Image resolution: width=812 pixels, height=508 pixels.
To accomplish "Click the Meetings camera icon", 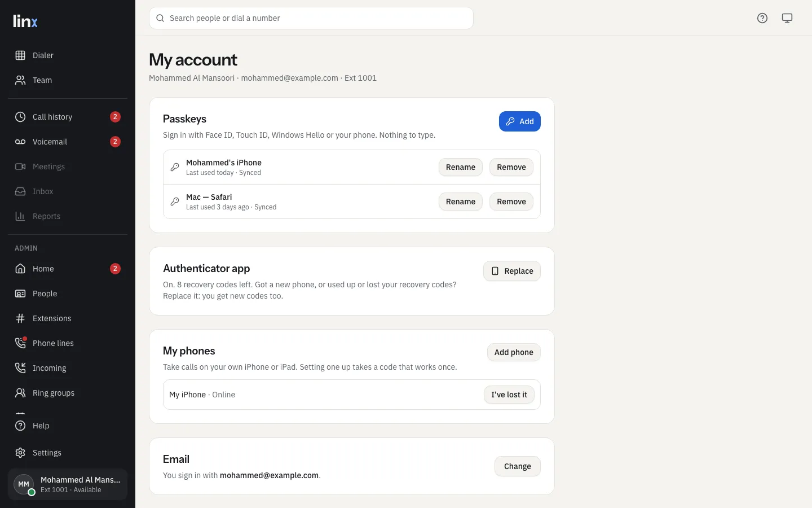I will pyautogui.click(x=20, y=167).
